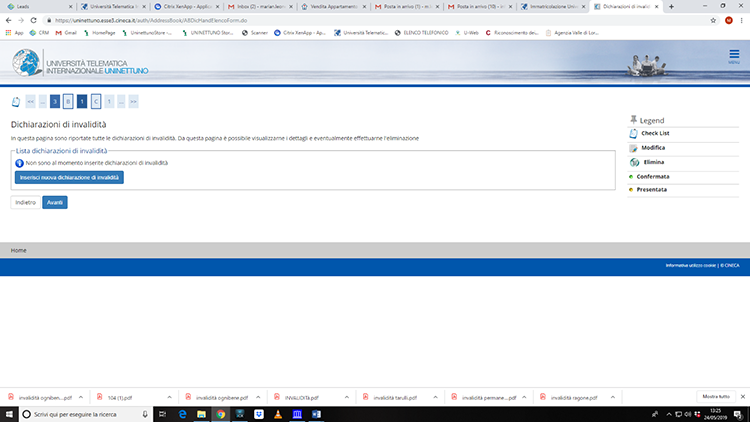Image resolution: width=750 pixels, height=422 pixels.
Task: Open Home link in the footer
Action: (18, 249)
